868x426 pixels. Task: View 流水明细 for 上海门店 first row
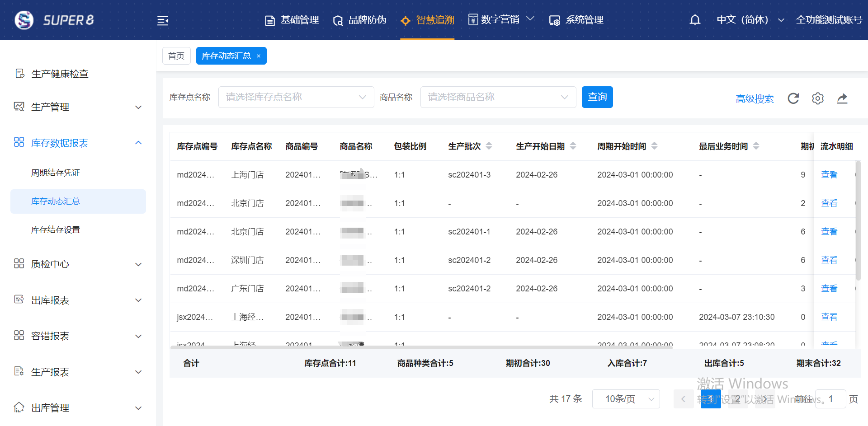click(x=829, y=175)
